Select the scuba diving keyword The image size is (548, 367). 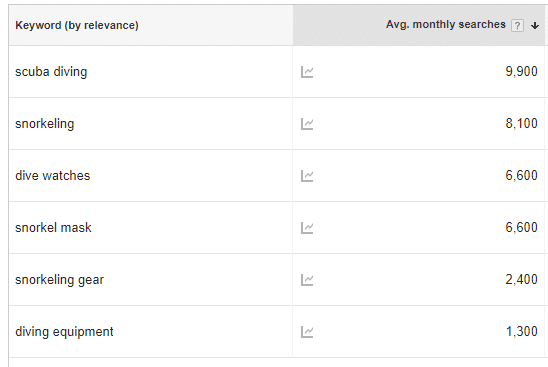coord(51,72)
